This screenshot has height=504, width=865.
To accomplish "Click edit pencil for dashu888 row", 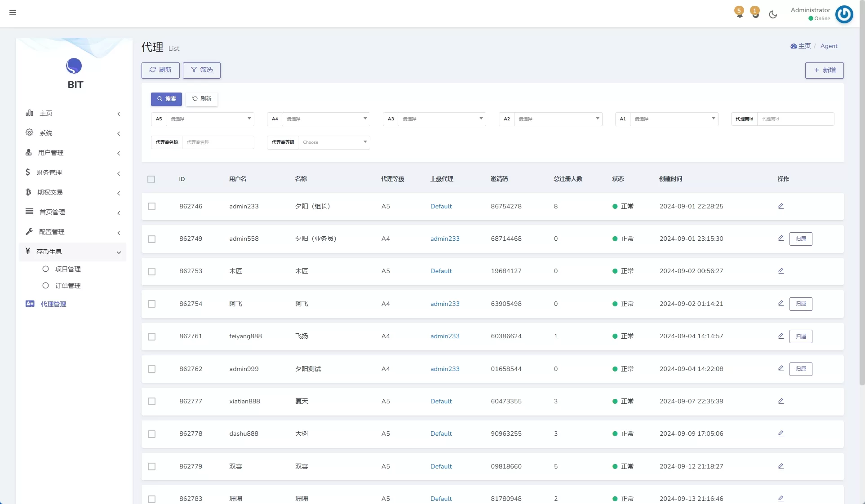I will [781, 433].
